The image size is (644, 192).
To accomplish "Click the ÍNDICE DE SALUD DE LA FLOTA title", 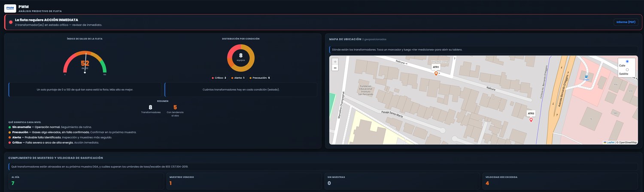I will tap(85, 39).
